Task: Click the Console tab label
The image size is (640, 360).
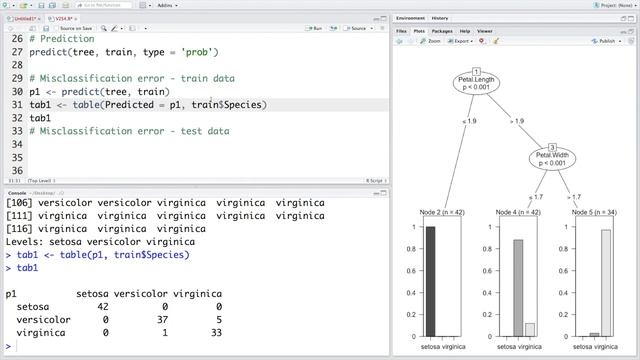Action: (17, 193)
